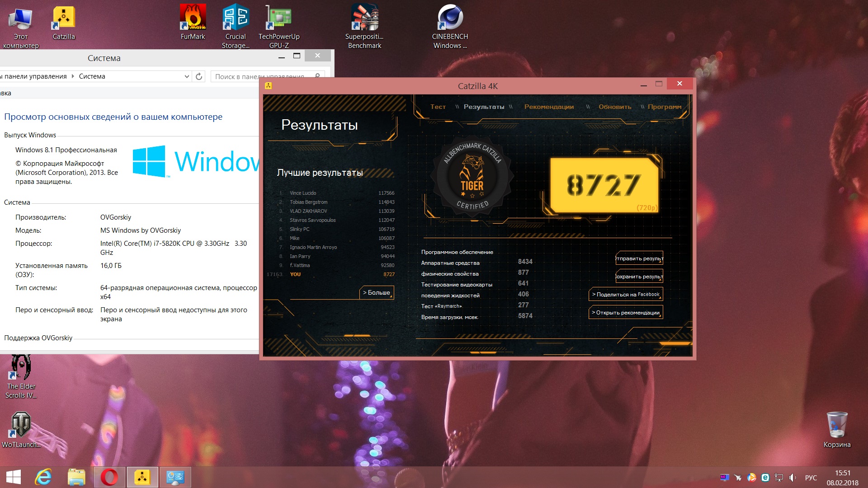Select Tobias Bergstrom leaderboard entry

pyautogui.click(x=337, y=202)
